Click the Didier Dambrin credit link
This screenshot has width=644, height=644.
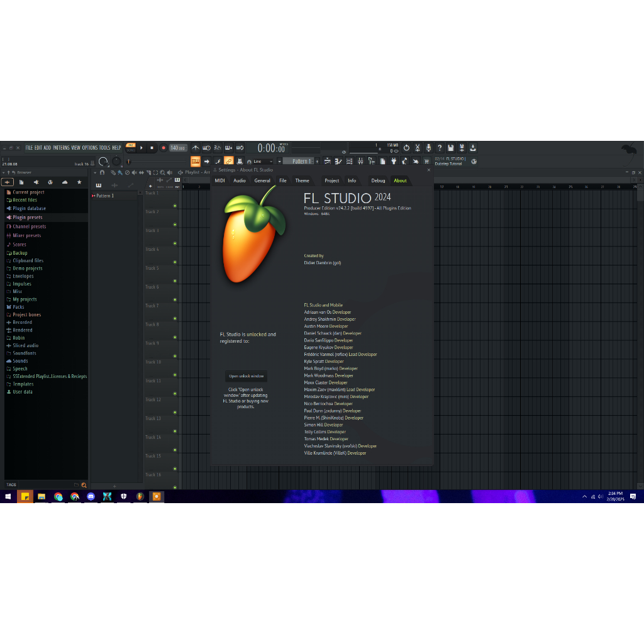pos(322,263)
